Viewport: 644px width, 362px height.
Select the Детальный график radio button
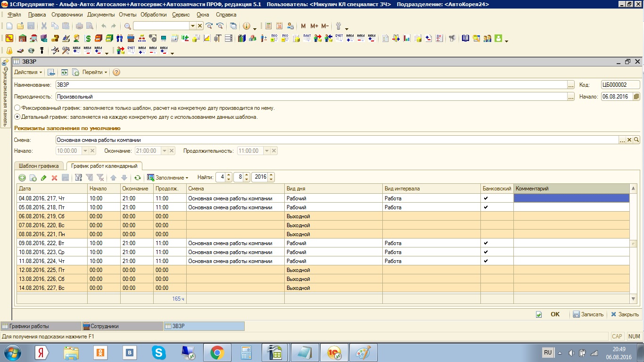pyautogui.click(x=17, y=117)
